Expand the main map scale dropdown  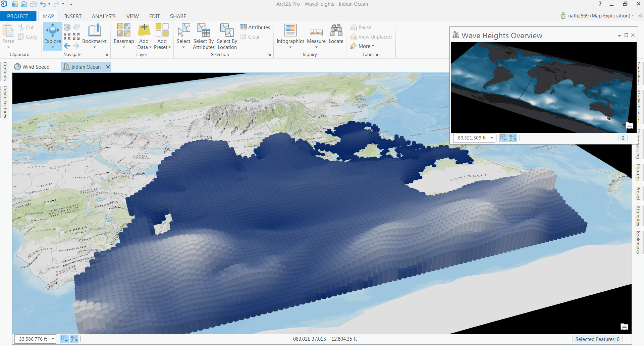(x=53, y=339)
